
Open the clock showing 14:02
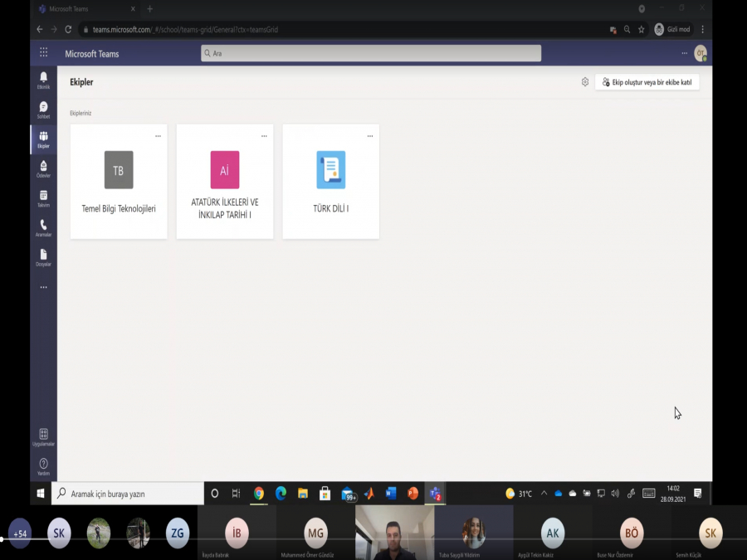[x=673, y=494]
